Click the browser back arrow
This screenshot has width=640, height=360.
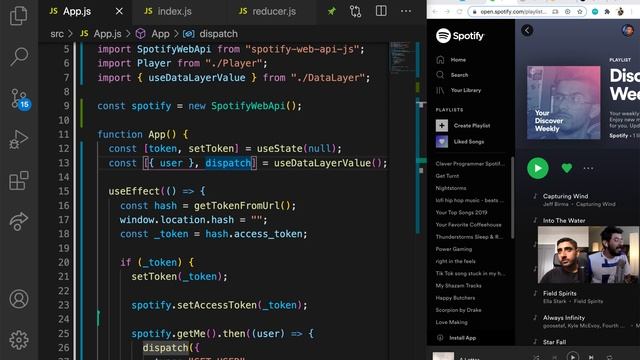click(435, 11)
